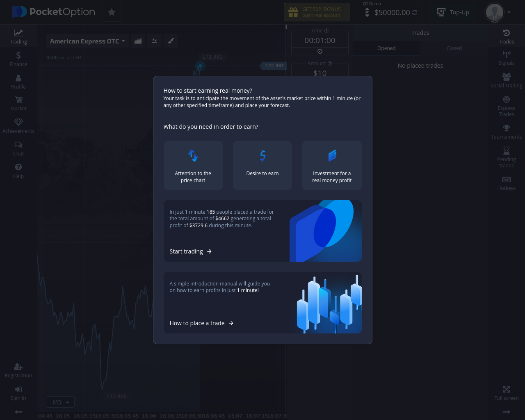Open the Achievements diamond icon
This screenshot has width=525, height=420.
click(18, 126)
